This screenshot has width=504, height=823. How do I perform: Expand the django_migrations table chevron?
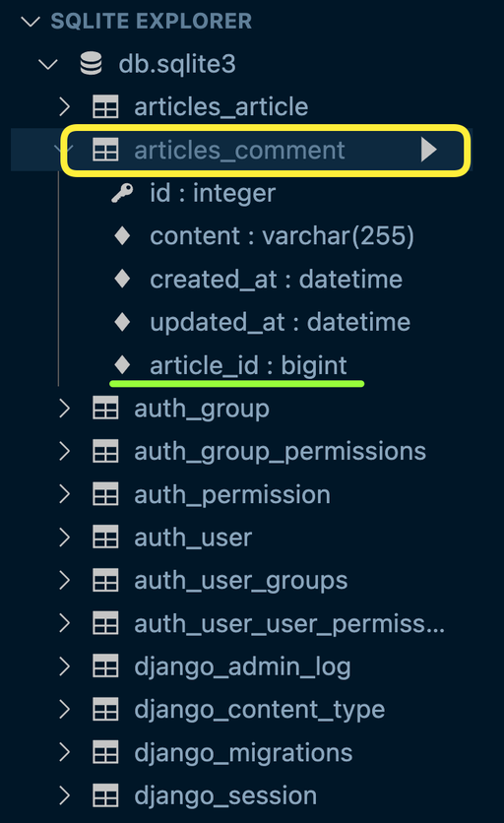pos(65,753)
